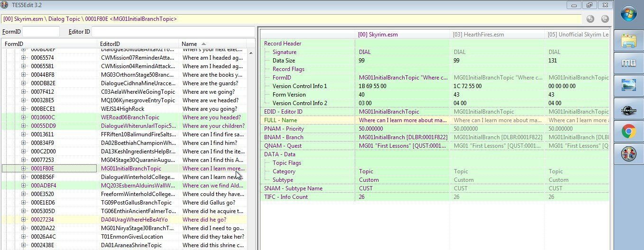Image resolution: width=644 pixels, height=250 pixels.
Task: Click the 'QNAM - Quest' row label
Action: 283,146
